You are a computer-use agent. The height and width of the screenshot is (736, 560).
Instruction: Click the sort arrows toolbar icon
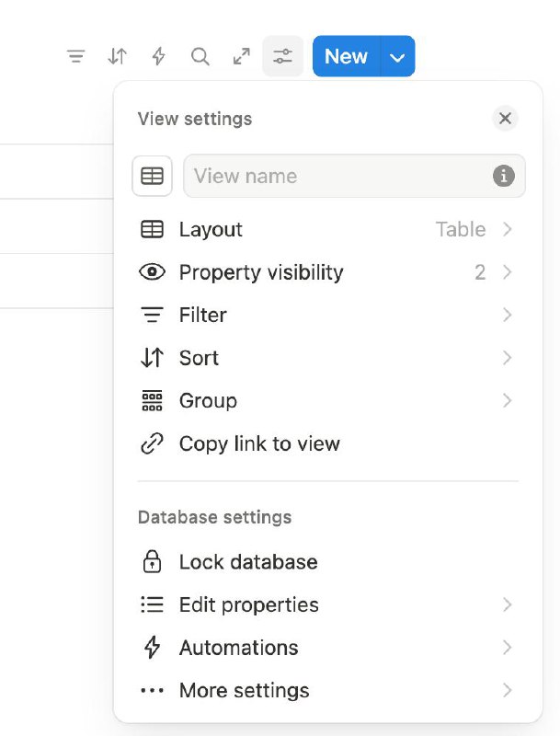(118, 56)
